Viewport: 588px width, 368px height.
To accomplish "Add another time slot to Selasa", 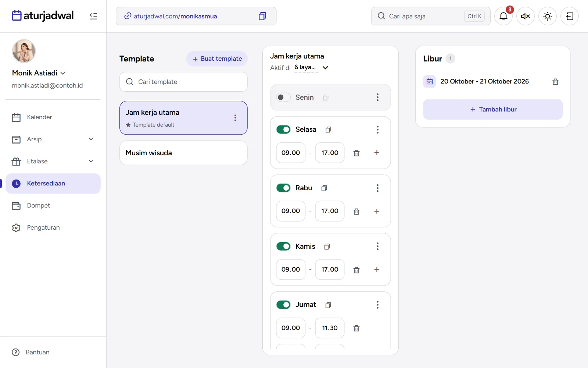I will pyautogui.click(x=377, y=153).
